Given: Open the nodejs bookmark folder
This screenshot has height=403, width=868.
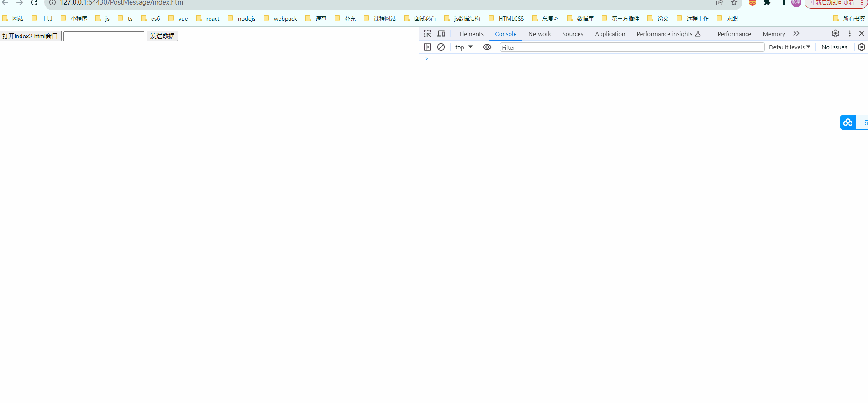Looking at the screenshot, I should [x=242, y=19].
